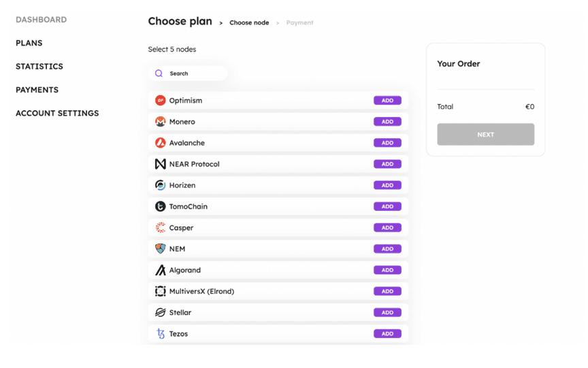
Task: Click the TomoChain logo icon
Action: pos(161,206)
